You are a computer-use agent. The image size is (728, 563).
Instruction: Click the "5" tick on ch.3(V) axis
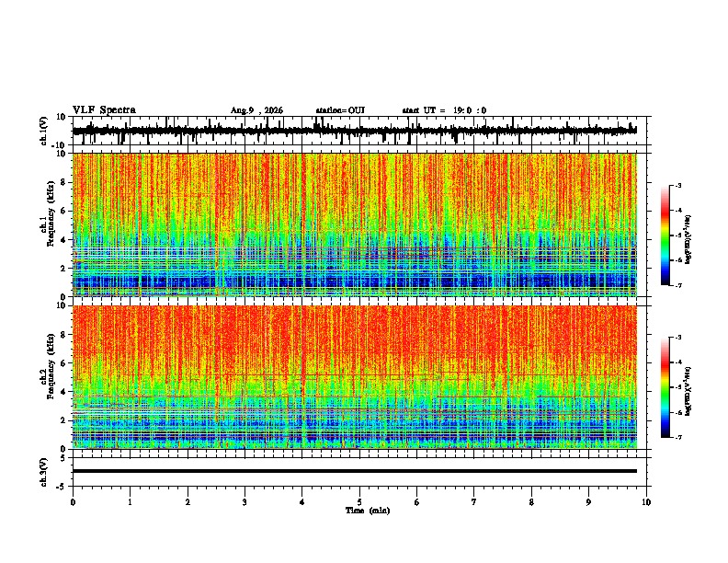(x=64, y=458)
